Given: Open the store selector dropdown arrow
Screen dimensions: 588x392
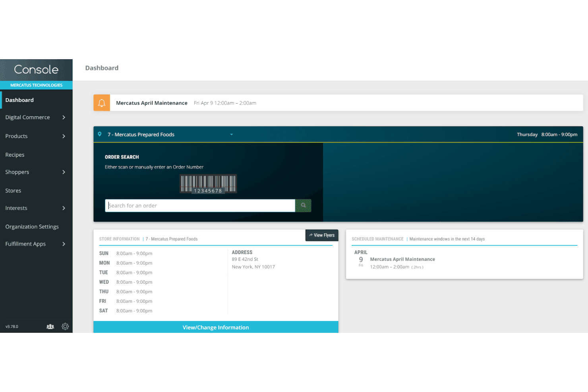Looking at the screenshot, I should click(x=231, y=135).
